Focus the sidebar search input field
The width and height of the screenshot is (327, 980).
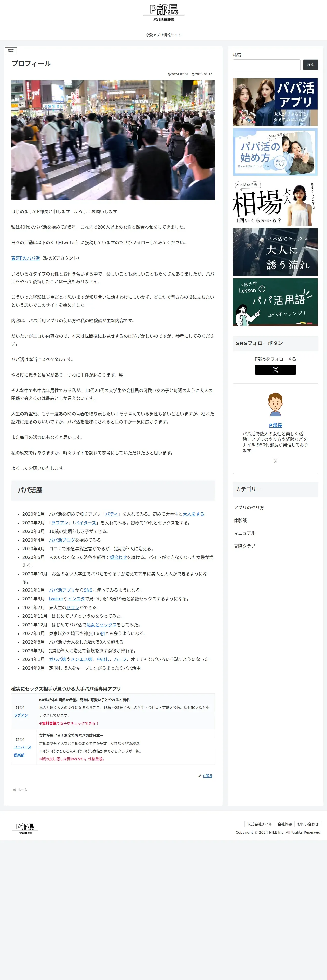[266, 65]
